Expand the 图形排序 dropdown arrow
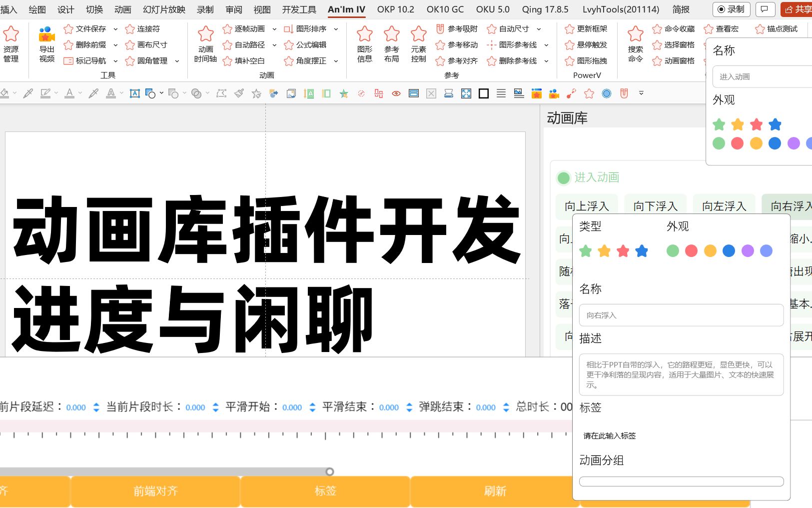Viewport: 812px width, 508px height. pos(336,29)
